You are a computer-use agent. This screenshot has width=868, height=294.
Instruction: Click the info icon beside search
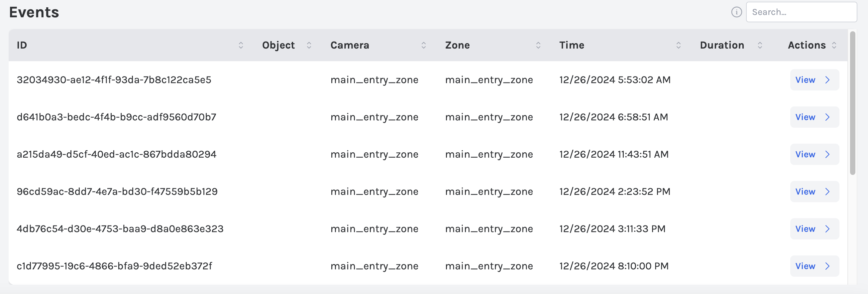click(736, 12)
